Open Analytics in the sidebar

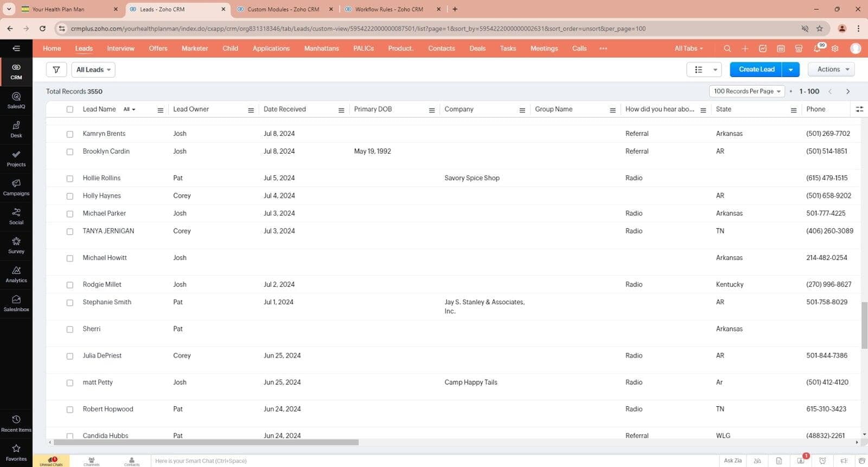pos(16,274)
